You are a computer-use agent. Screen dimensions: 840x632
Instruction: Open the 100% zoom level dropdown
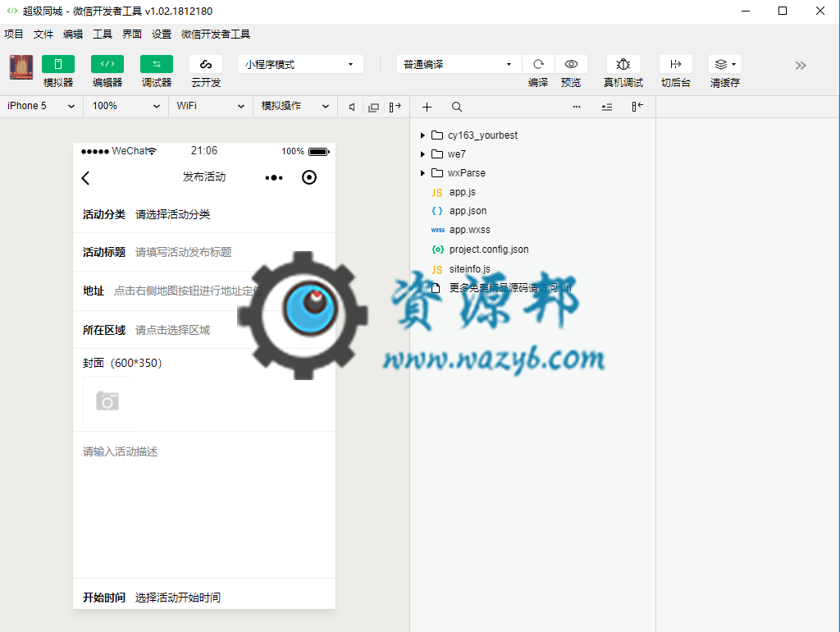click(126, 106)
